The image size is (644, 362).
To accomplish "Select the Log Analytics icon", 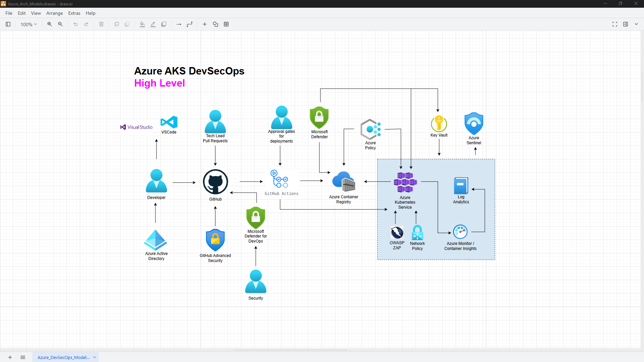I will [461, 186].
